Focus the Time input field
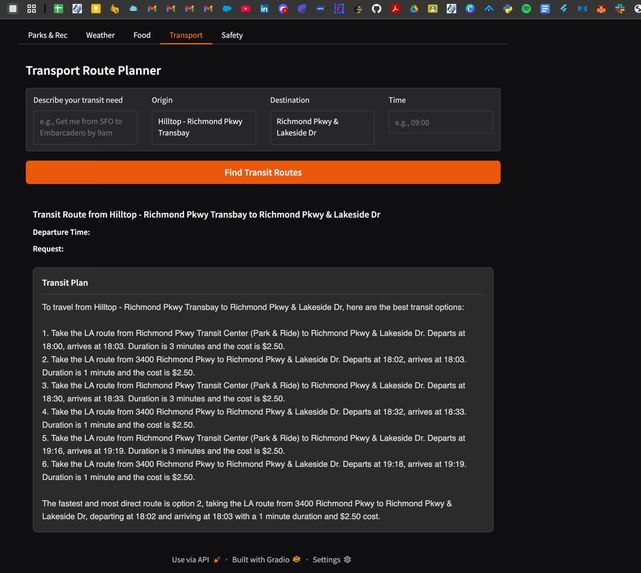Image resolution: width=641 pixels, height=573 pixels. [x=440, y=122]
